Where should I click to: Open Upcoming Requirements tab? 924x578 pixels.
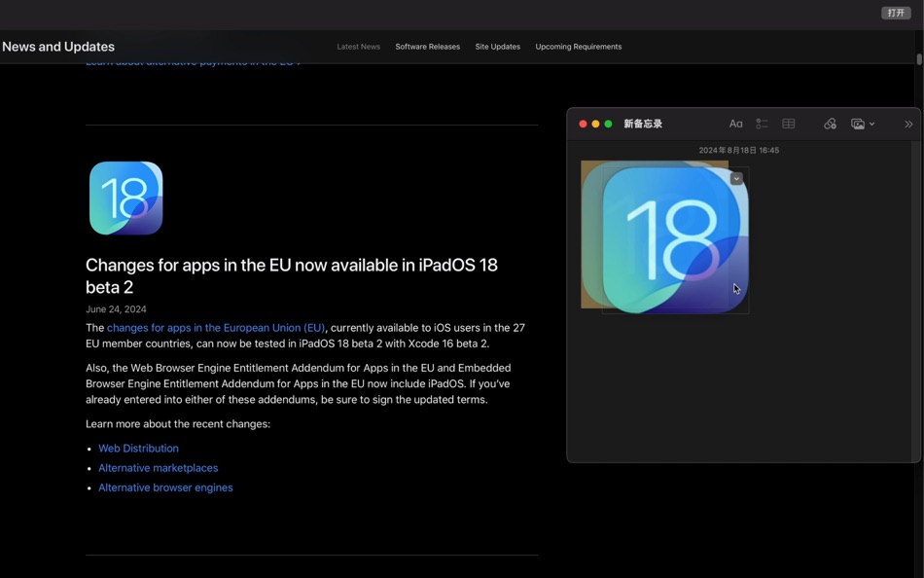(578, 47)
